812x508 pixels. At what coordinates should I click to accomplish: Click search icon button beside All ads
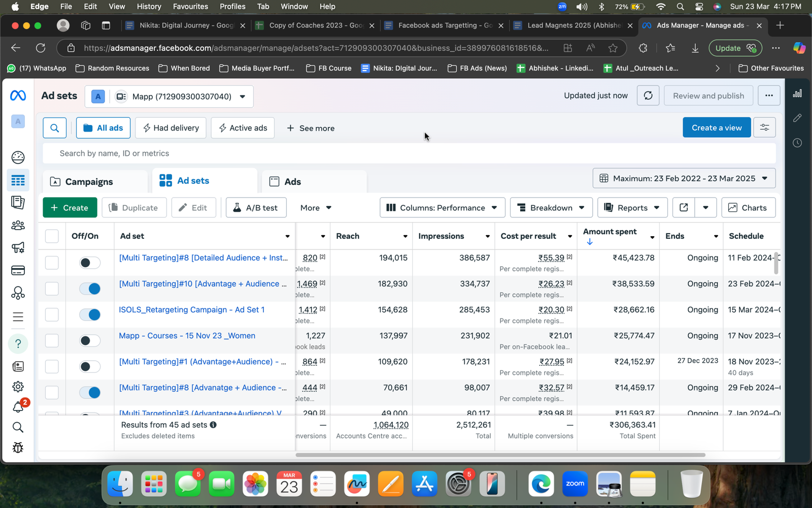click(55, 128)
